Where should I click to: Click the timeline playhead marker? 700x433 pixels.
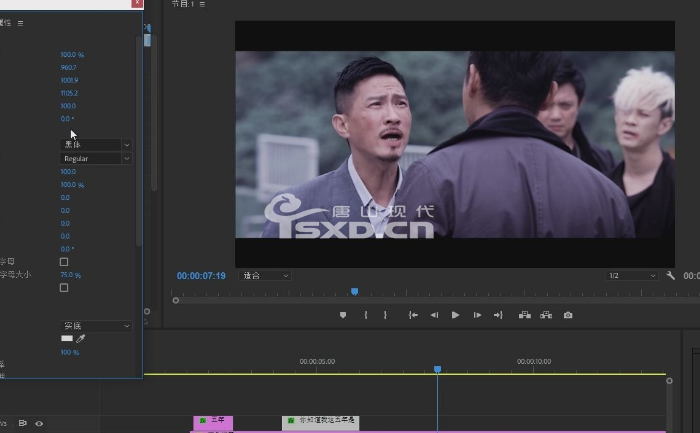(x=438, y=369)
